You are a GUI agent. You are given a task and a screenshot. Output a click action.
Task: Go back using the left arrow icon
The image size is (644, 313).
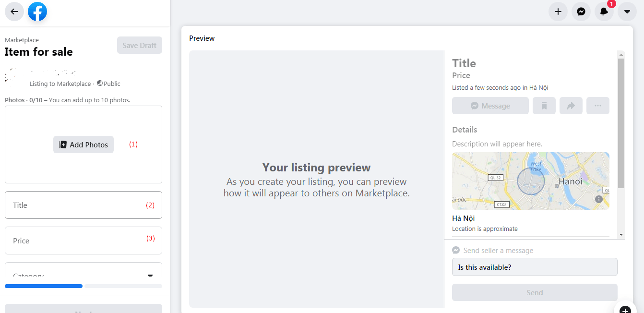(x=14, y=12)
